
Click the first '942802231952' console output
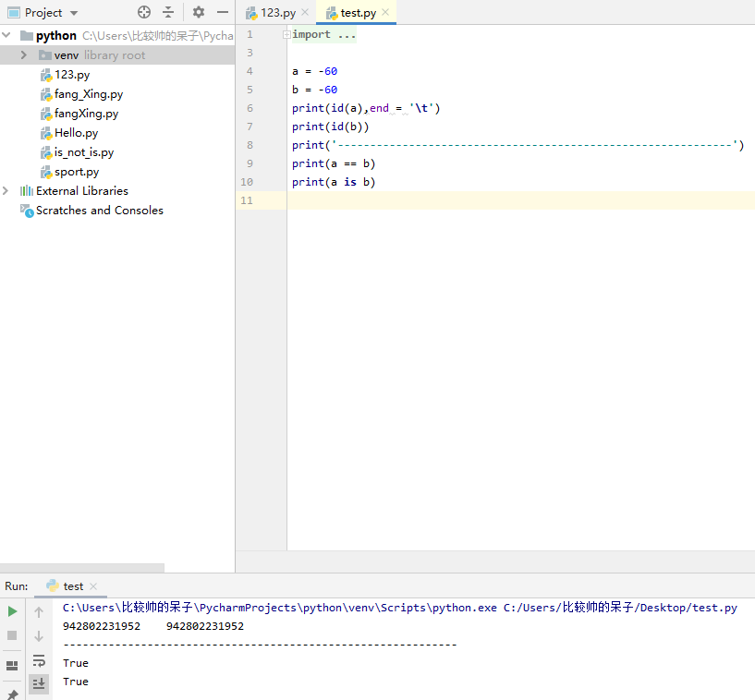tap(102, 626)
